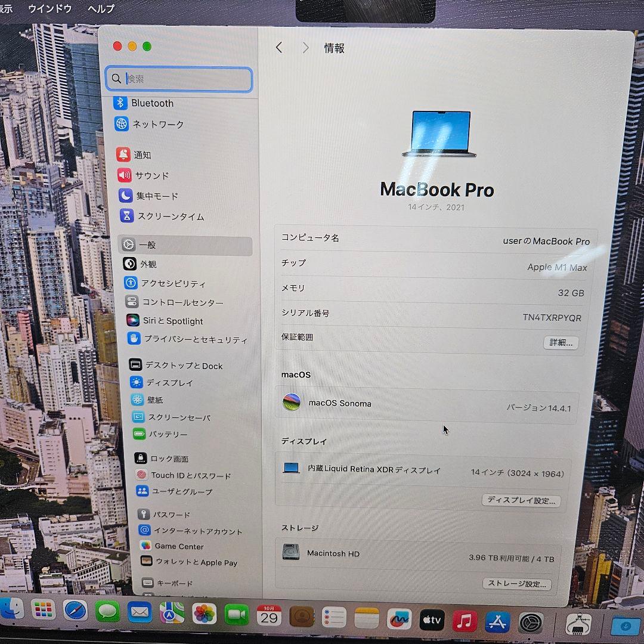Click the ディスプレイ設定... button
644x644 pixels.
pos(521,501)
